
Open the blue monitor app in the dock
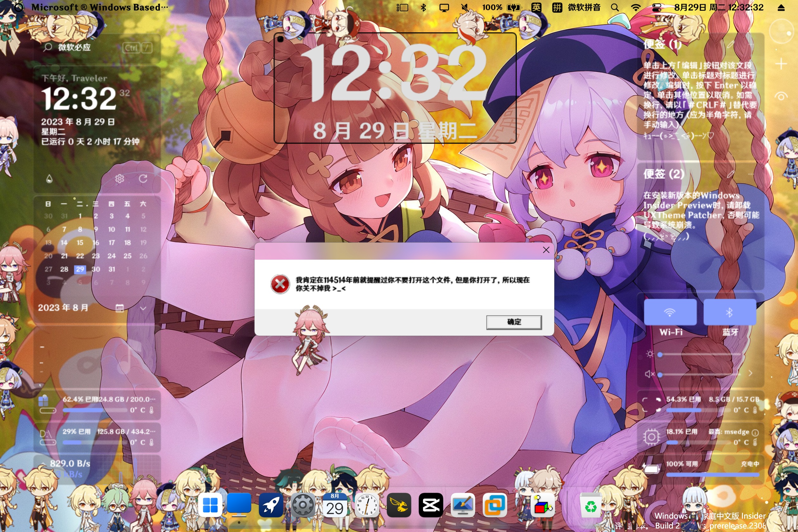[239, 505]
